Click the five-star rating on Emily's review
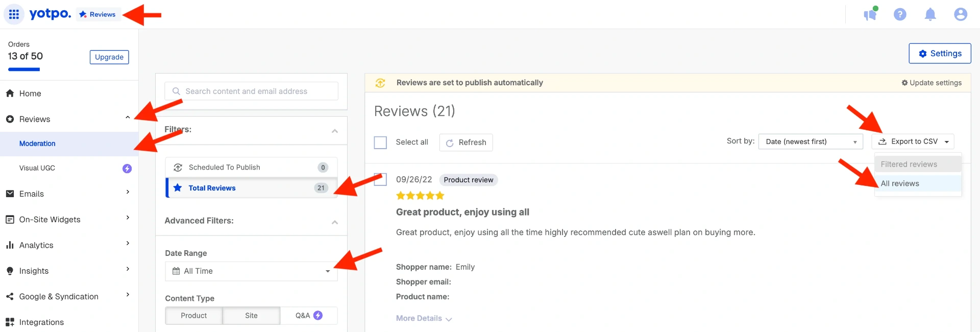Image resolution: width=980 pixels, height=332 pixels. [420, 196]
